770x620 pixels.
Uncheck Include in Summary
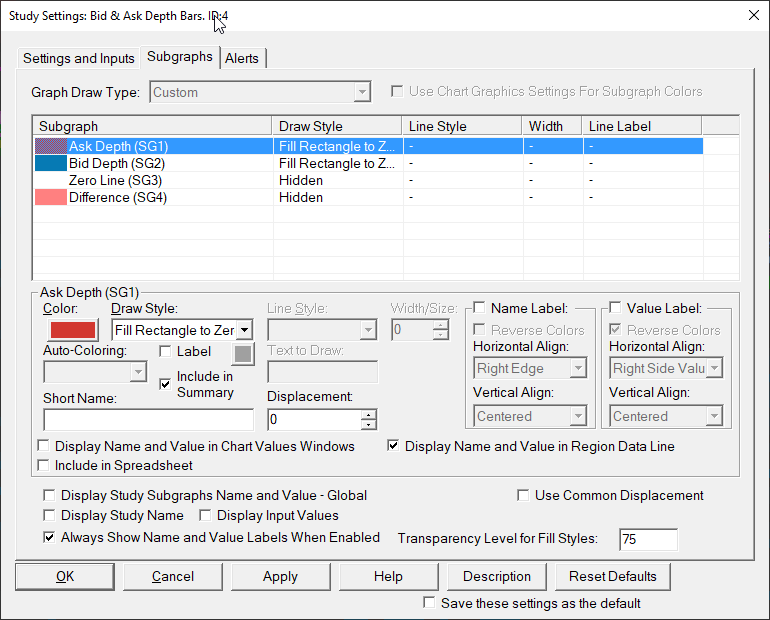165,384
